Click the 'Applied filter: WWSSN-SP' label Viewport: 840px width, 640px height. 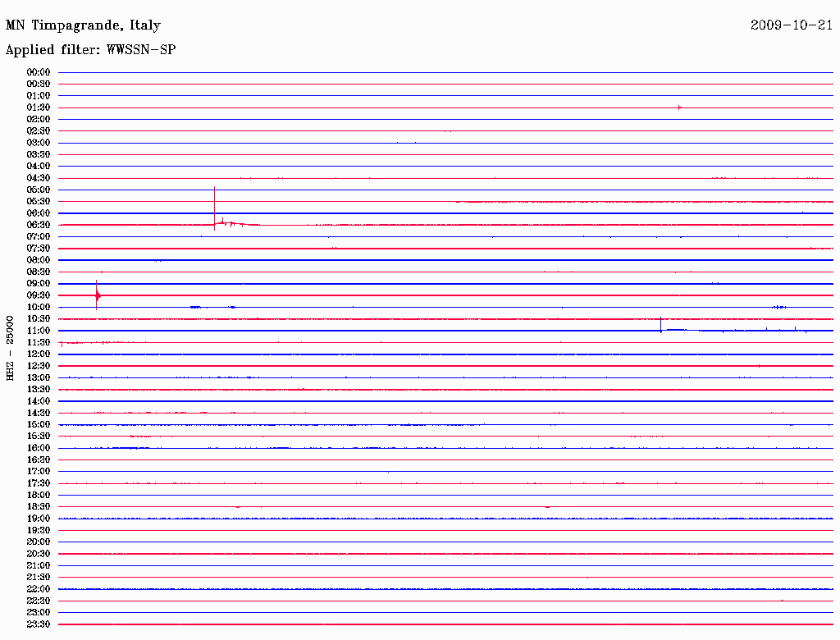coord(90,50)
